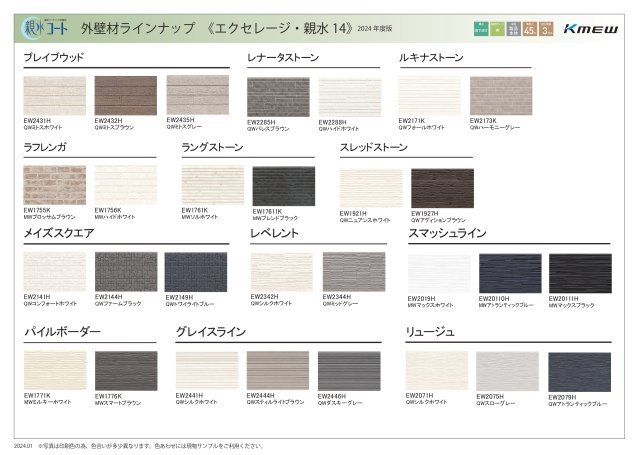Viewport: 640px width, 455px height.
Task: Select the ブレイブウッド section heading
Action: point(54,58)
